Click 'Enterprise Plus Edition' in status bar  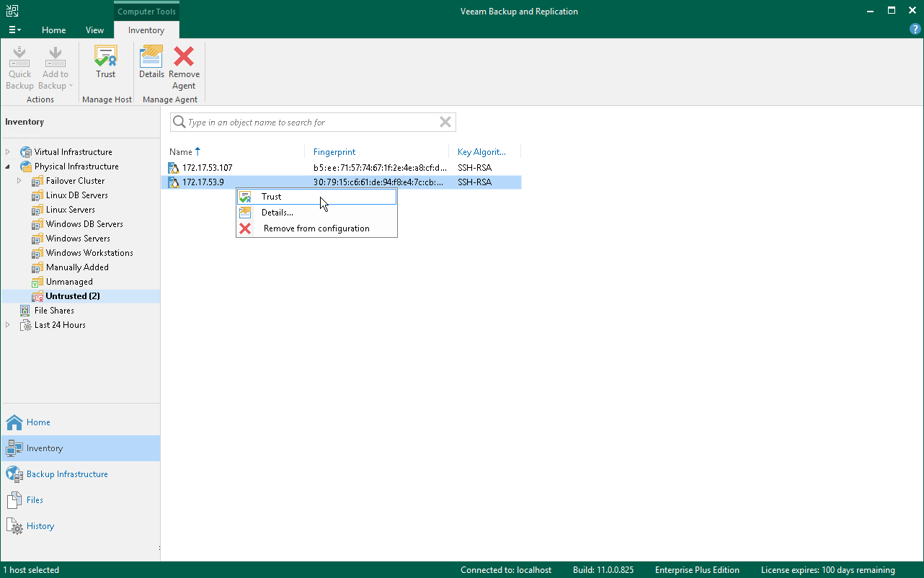coord(697,570)
